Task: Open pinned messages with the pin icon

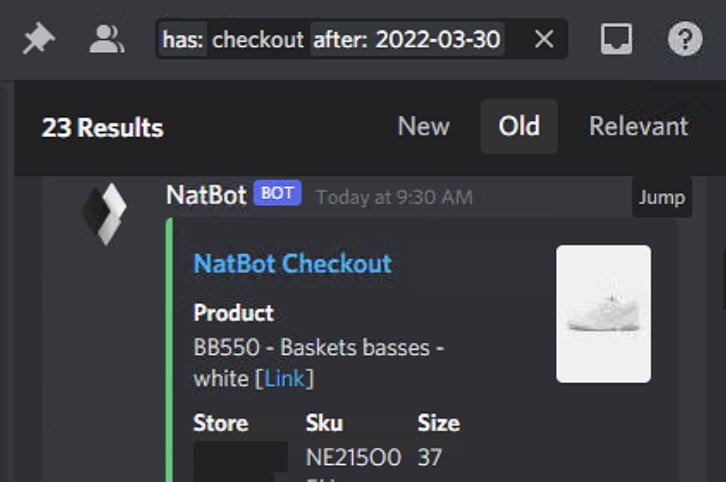Action: [x=38, y=38]
